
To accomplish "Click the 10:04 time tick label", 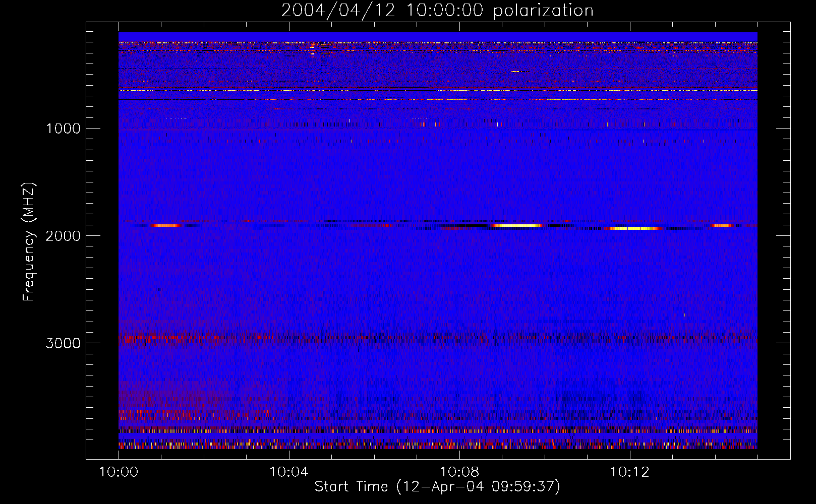I will point(289,472).
